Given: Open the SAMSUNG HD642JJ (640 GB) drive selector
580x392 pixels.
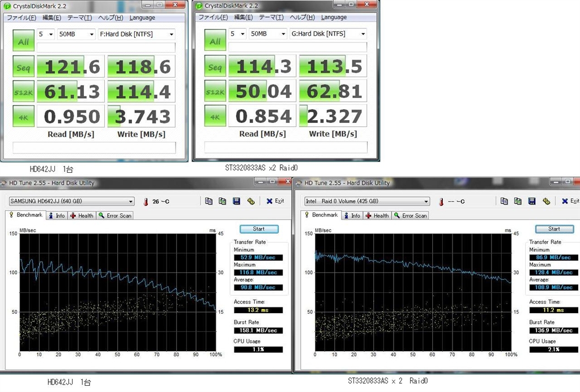Looking at the screenshot, I should [71, 201].
